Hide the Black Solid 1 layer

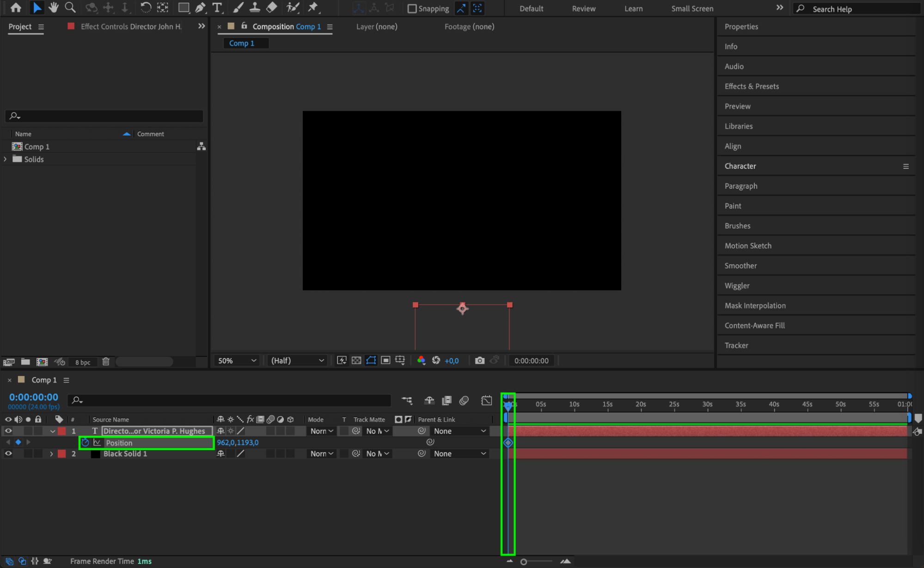click(8, 454)
